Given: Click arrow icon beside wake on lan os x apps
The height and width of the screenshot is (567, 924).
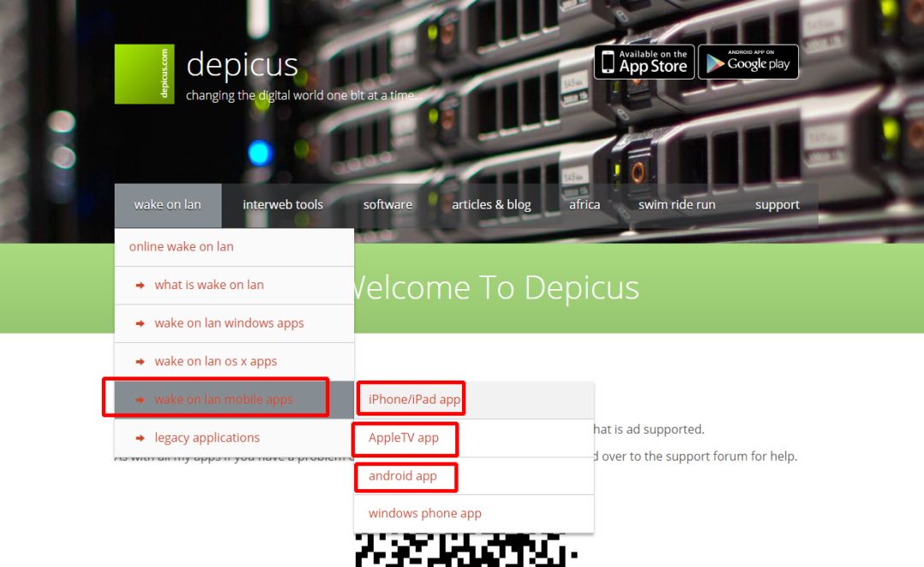Looking at the screenshot, I should (x=140, y=362).
